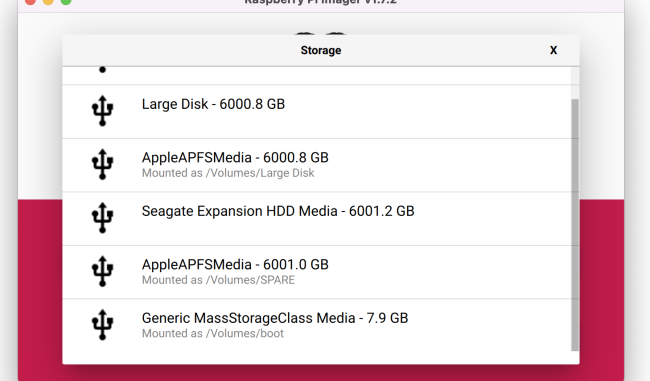Click the Storage list vertical scrollbar
This screenshot has width=650, height=381.
click(575, 225)
